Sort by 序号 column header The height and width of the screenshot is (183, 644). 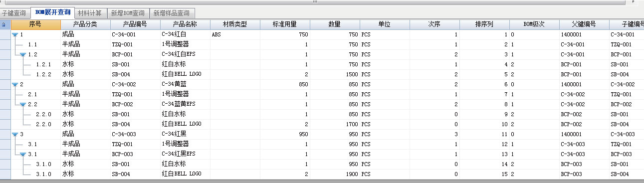pyautogui.click(x=35, y=24)
